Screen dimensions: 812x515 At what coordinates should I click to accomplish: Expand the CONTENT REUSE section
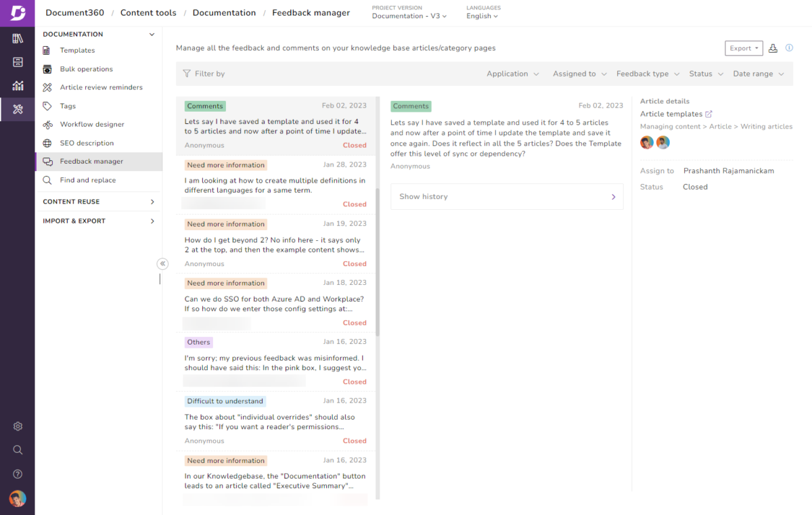pos(99,201)
